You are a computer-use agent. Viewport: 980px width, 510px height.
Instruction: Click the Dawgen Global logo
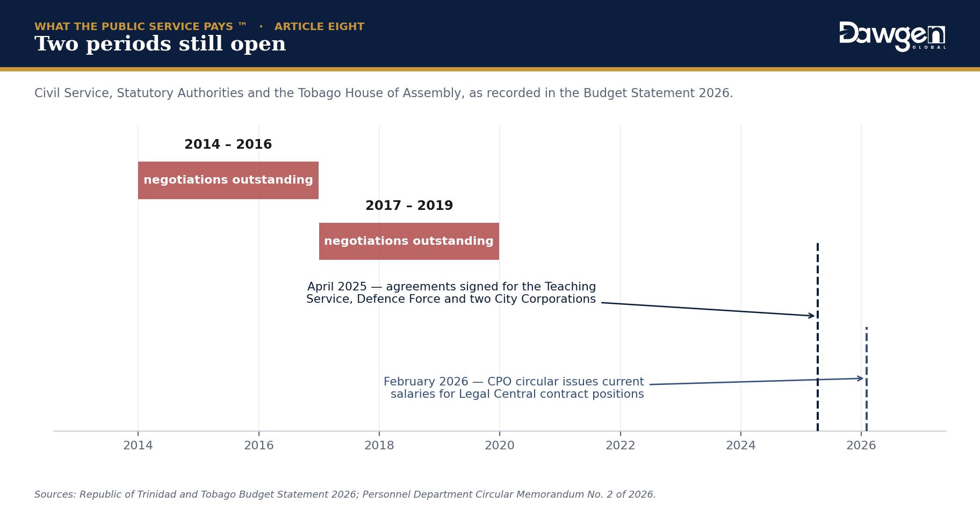coord(892,37)
